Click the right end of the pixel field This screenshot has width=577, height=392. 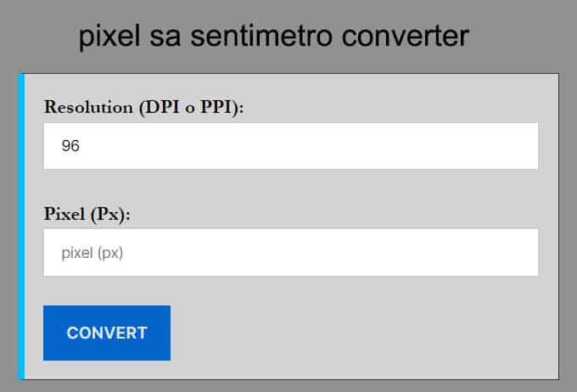(522, 252)
